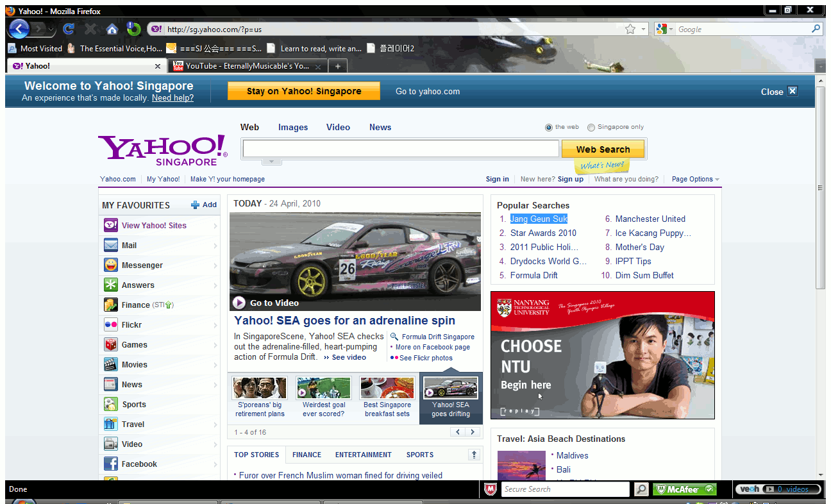Open a new tab with the plus button
The image size is (831, 504).
(x=338, y=66)
